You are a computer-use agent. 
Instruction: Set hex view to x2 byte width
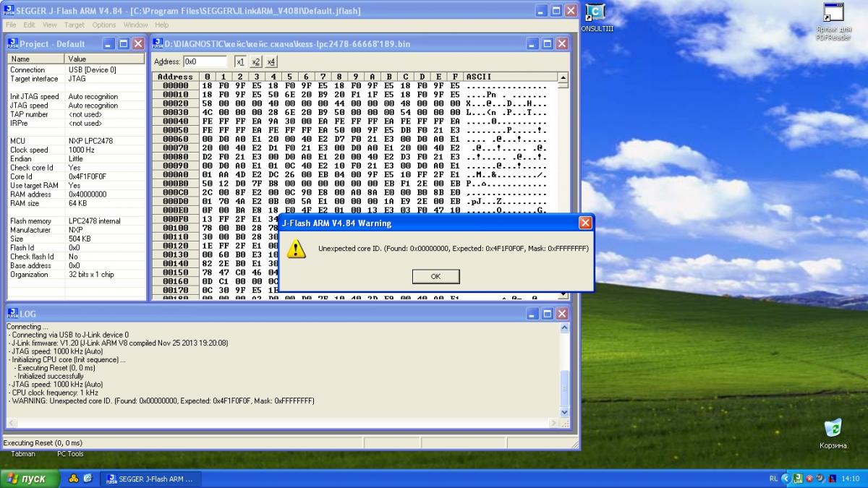(x=255, y=61)
